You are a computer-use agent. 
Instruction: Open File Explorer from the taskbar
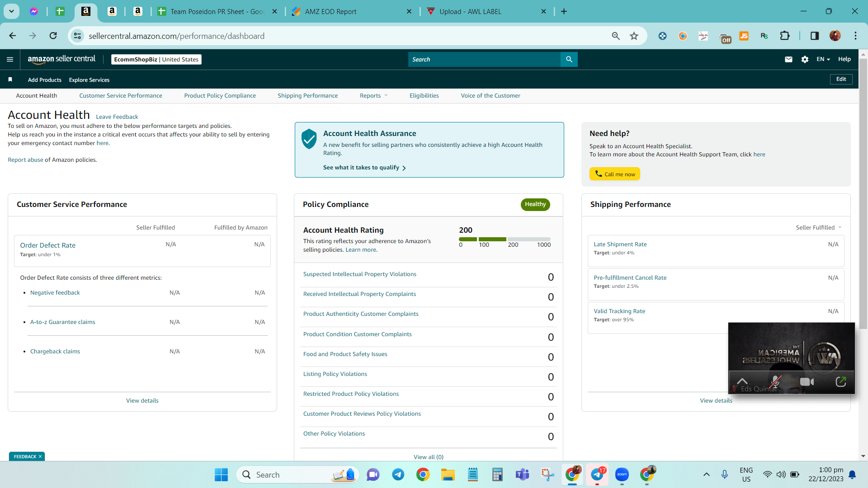point(448,474)
